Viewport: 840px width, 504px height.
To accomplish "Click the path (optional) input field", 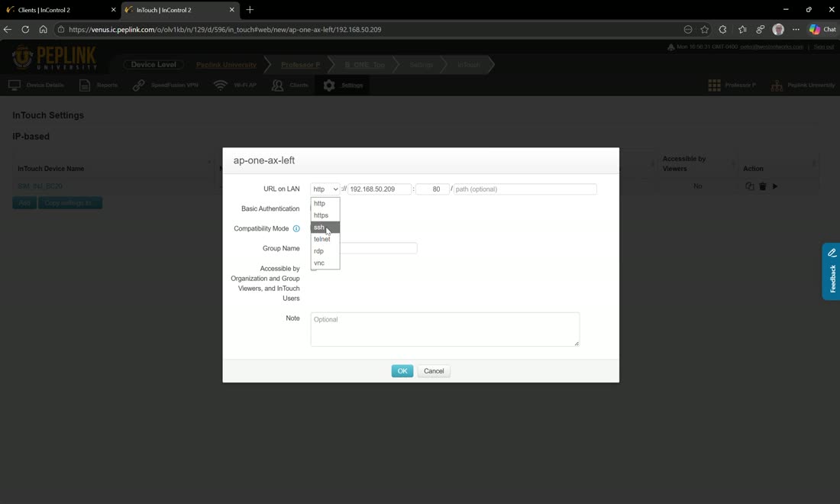I will pos(525,189).
